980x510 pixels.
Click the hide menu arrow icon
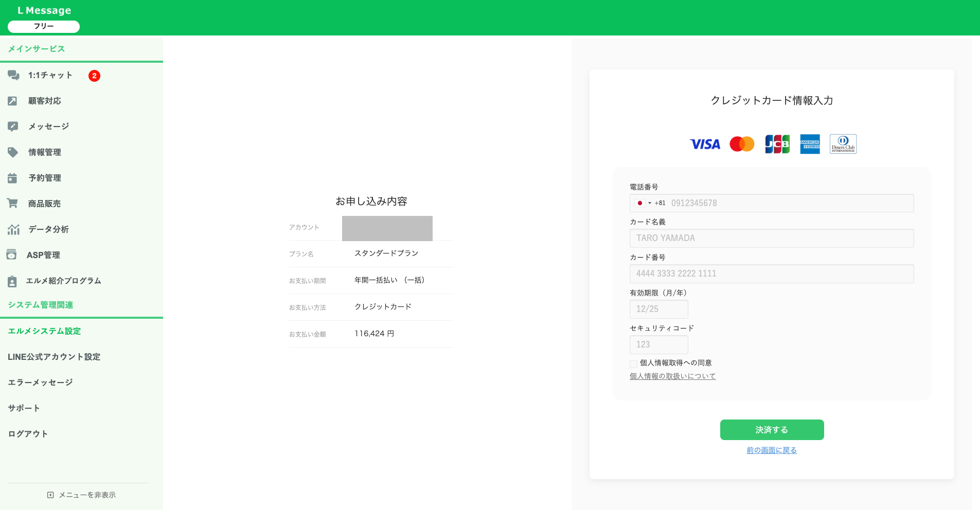pyautogui.click(x=50, y=495)
